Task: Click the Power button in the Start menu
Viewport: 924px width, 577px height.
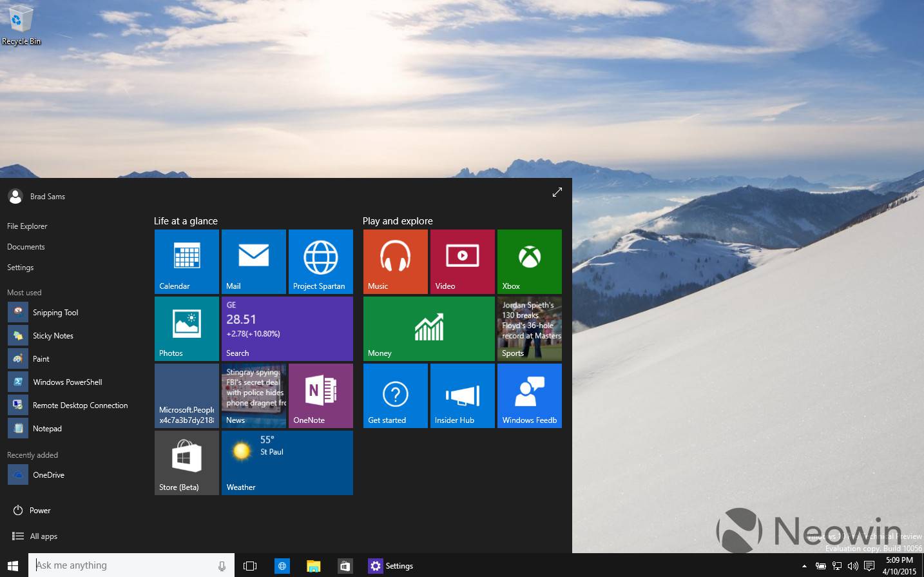Action: [32, 510]
